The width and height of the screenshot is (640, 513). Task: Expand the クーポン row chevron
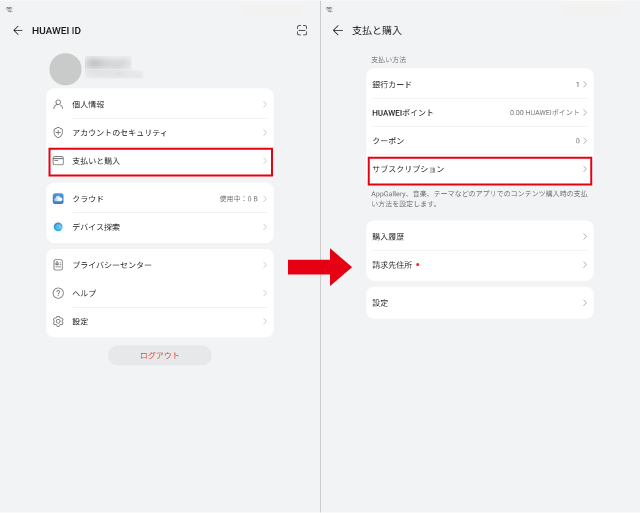585,141
